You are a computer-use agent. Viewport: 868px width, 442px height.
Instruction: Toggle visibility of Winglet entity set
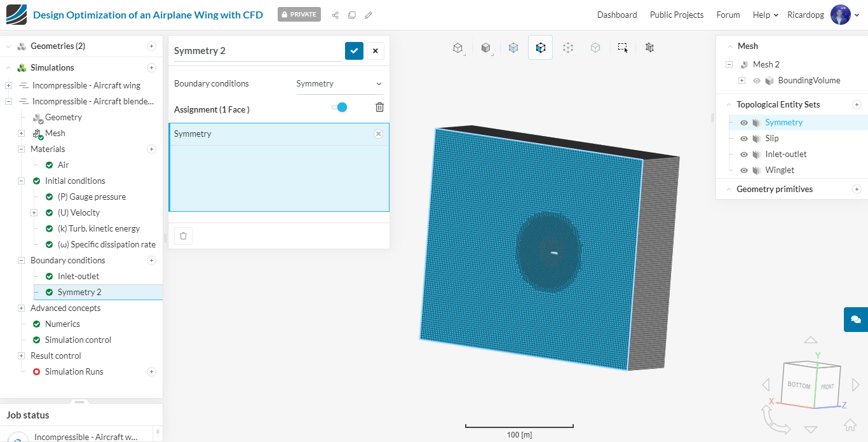point(744,170)
